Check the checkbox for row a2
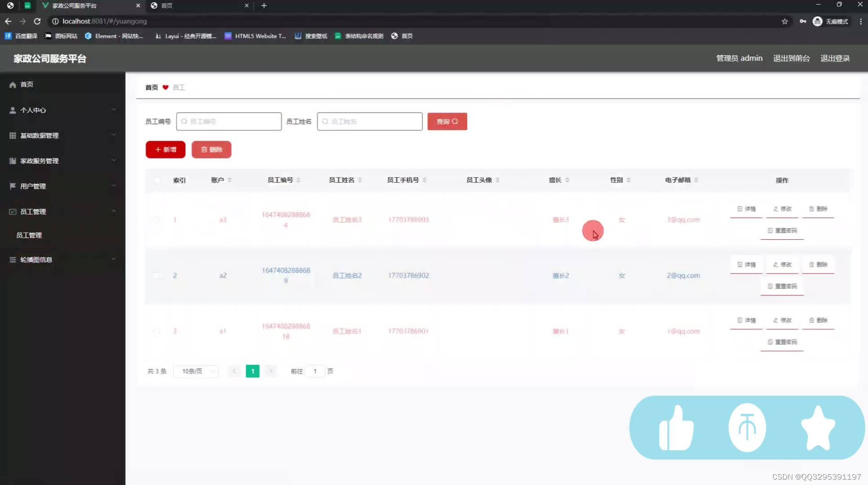The width and height of the screenshot is (868, 485). tap(156, 275)
